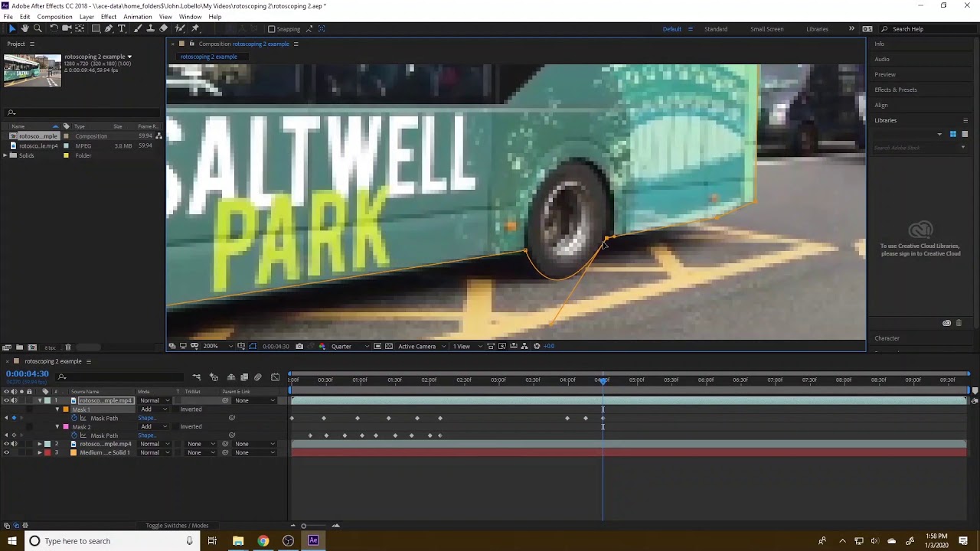
Task: Open the Composition menu
Action: [54, 16]
